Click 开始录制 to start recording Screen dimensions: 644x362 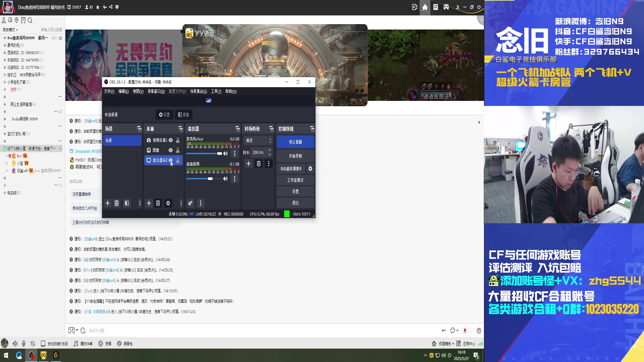(x=296, y=156)
